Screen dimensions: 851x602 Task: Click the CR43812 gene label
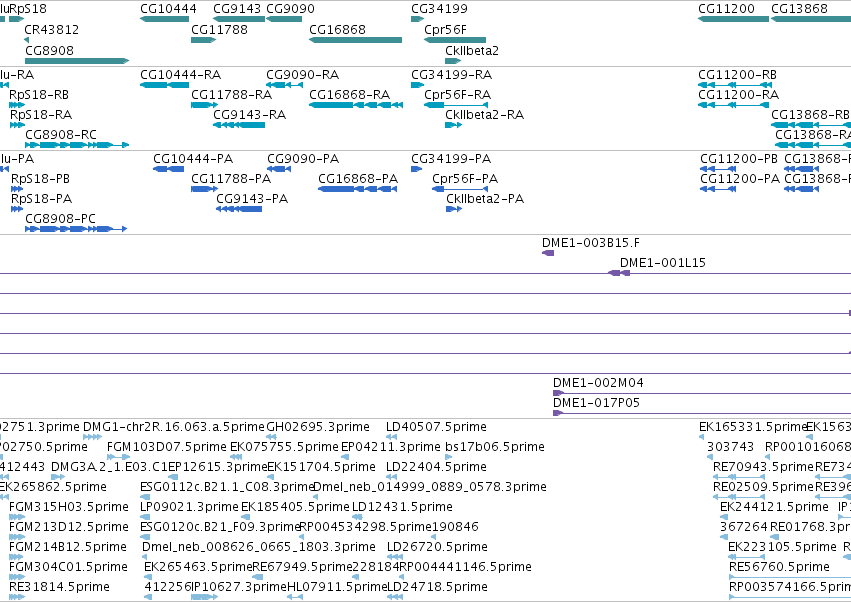point(52,30)
